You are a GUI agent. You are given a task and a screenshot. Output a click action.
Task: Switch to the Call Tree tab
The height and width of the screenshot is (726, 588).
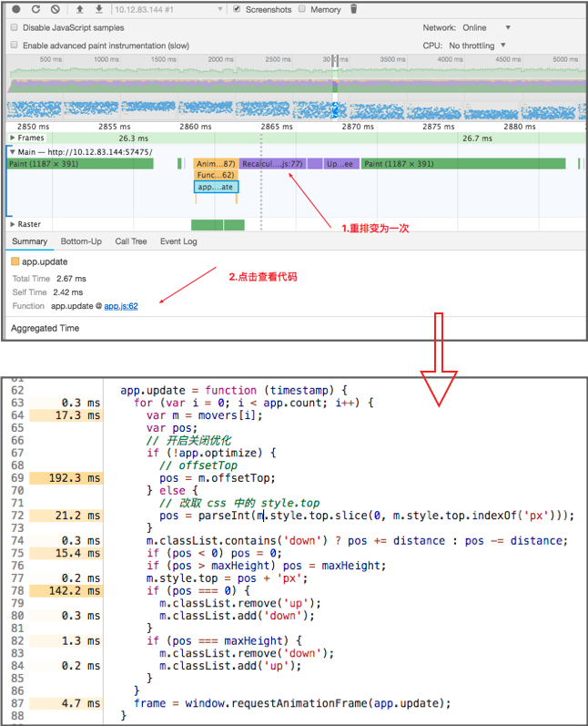coord(131,241)
